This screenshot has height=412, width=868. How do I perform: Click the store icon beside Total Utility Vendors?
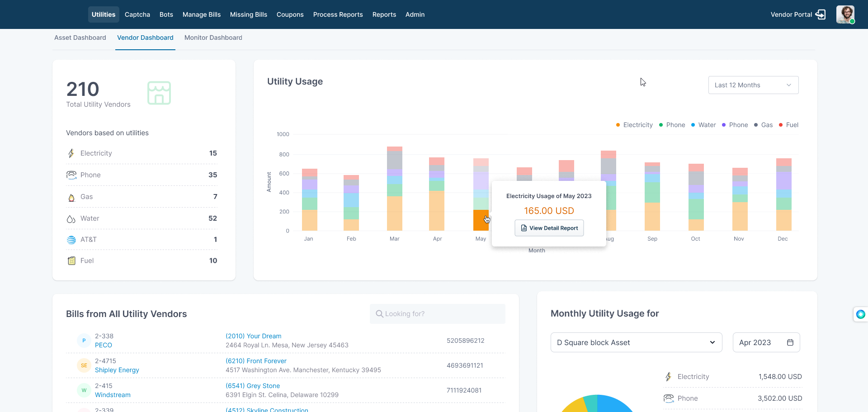pos(159,93)
